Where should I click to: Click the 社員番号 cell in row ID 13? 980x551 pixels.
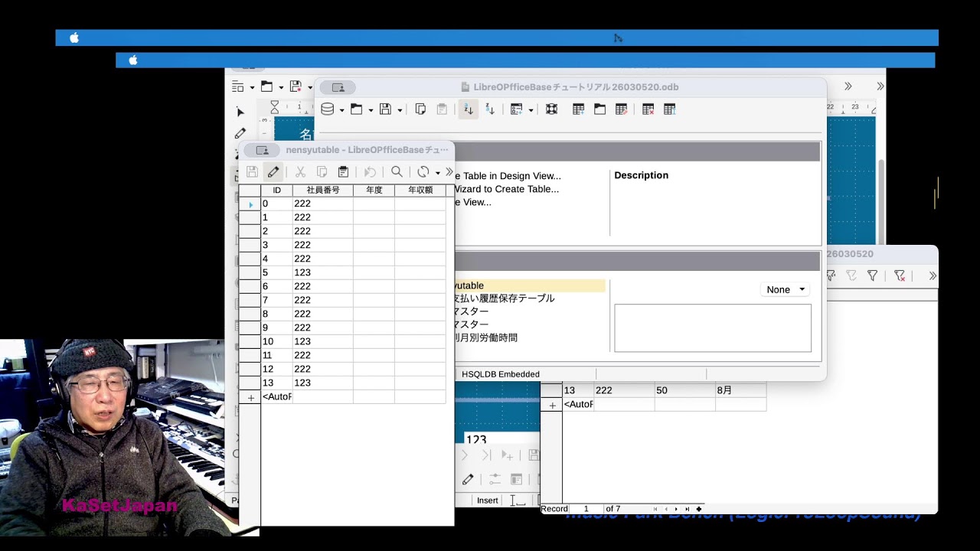tap(323, 383)
